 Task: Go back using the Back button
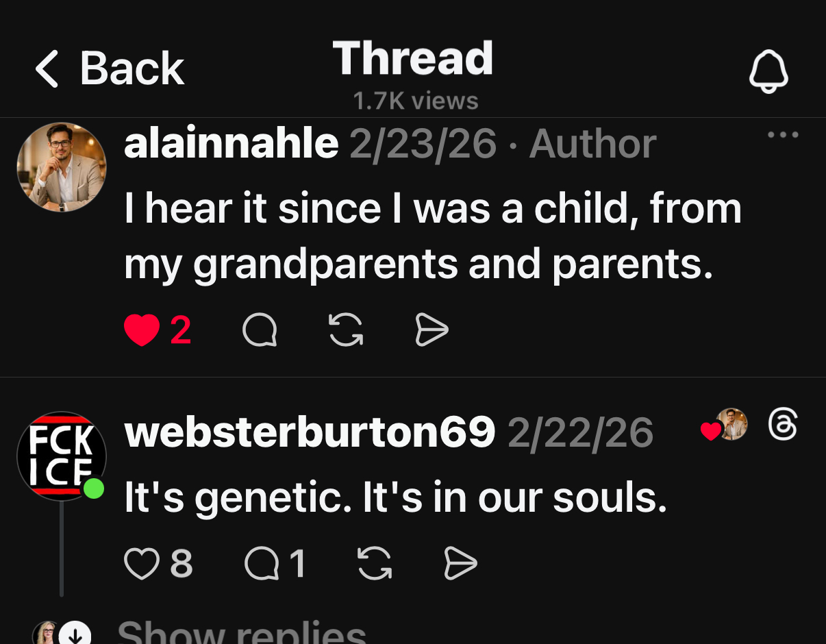110,69
